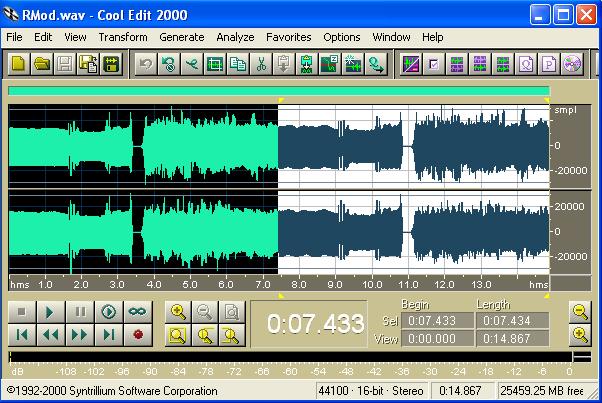Click the Open file folder icon

pyautogui.click(x=41, y=65)
